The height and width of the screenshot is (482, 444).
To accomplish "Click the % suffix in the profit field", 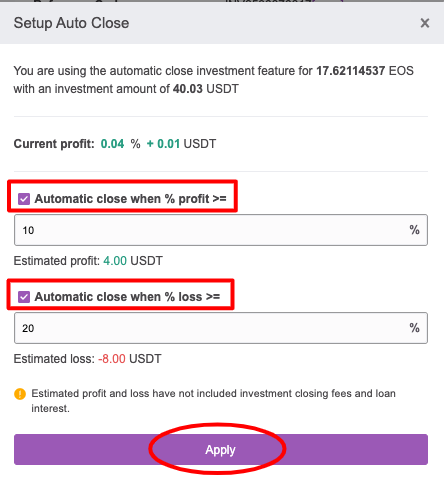I will (x=414, y=230).
